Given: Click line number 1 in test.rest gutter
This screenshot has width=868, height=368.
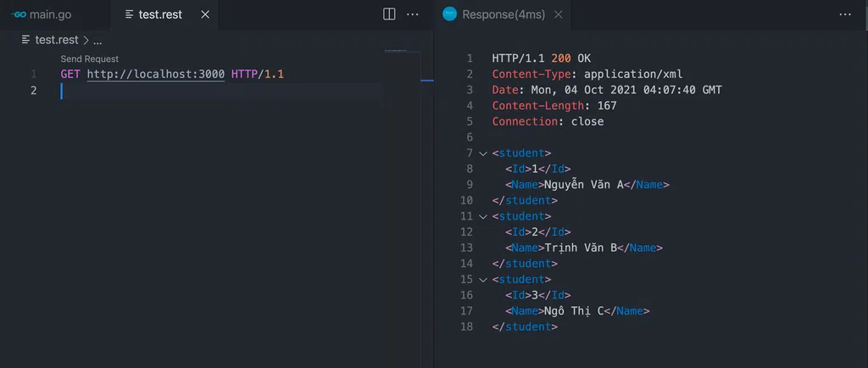Looking at the screenshot, I should pos(33,74).
